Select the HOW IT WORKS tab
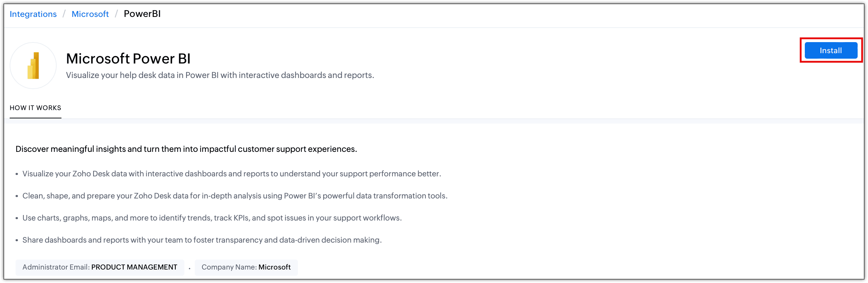This screenshot has height=283, width=868. tap(35, 108)
